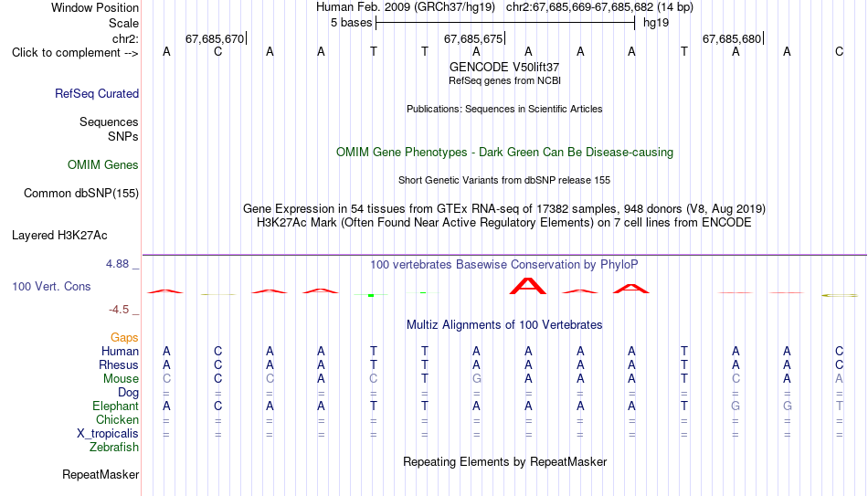Viewport: 868px width, 496px height.
Task: Click the Elephant row final T base
Action: coord(839,406)
